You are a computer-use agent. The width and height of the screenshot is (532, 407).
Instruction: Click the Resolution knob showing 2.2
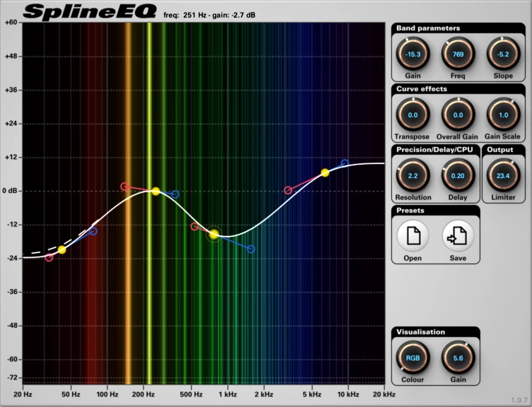[x=413, y=175]
